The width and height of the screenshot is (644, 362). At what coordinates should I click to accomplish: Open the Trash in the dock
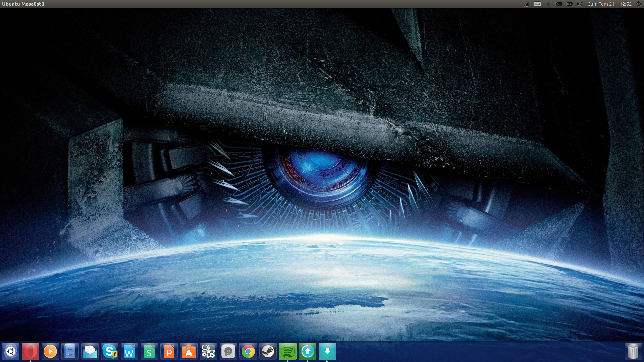(633, 351)
